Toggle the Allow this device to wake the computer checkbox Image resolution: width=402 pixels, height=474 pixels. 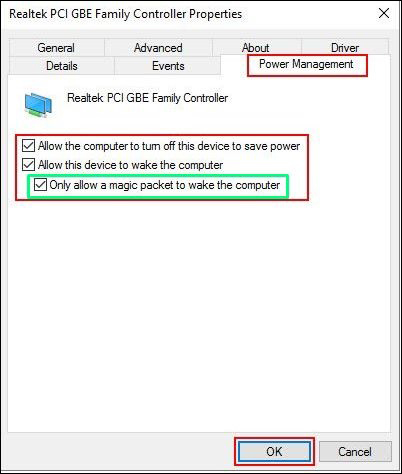point(28,165)
